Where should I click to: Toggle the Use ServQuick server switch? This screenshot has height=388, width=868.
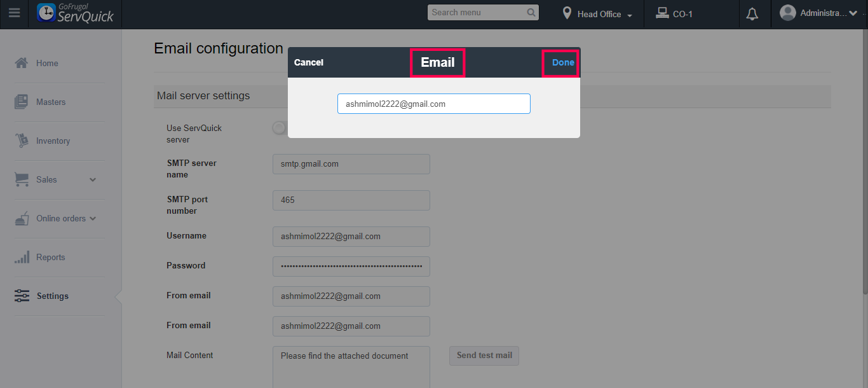[x=280, y=128]
